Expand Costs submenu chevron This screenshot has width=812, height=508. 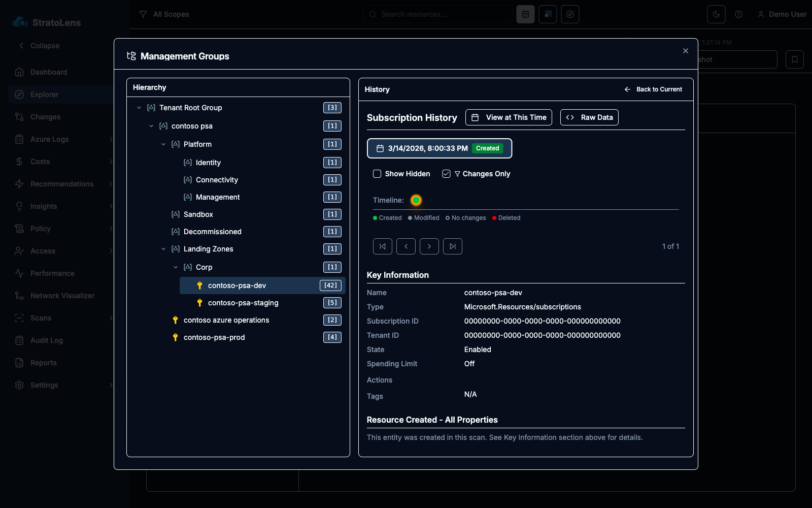pyautogui.click(x=111, y=162)
